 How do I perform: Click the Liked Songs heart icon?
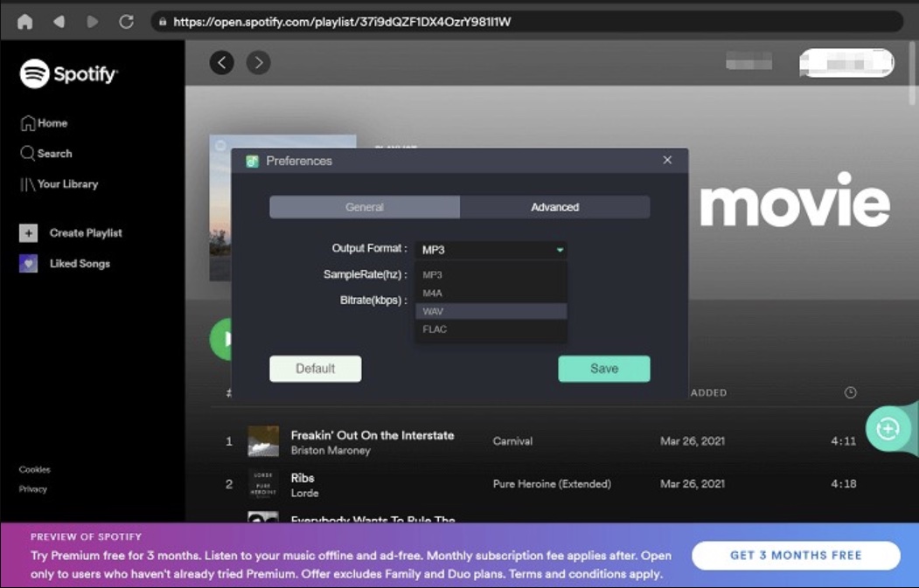(x=28, y=264)
